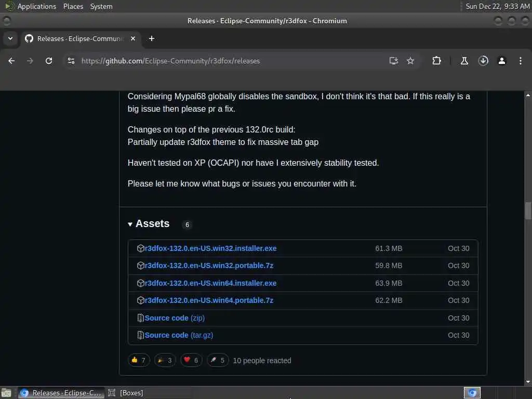Click package icon beside win64 portable
The height and width of the screenshot is (399, 532).
coord(140,300)
